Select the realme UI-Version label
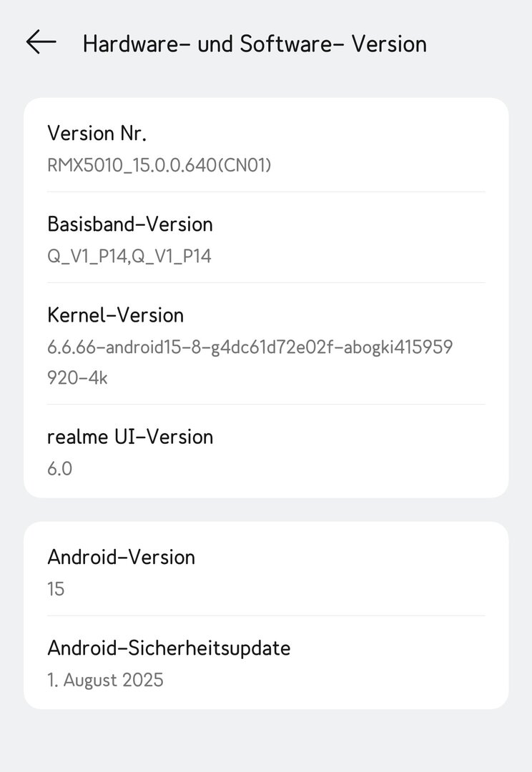 [x=129, y=436]
